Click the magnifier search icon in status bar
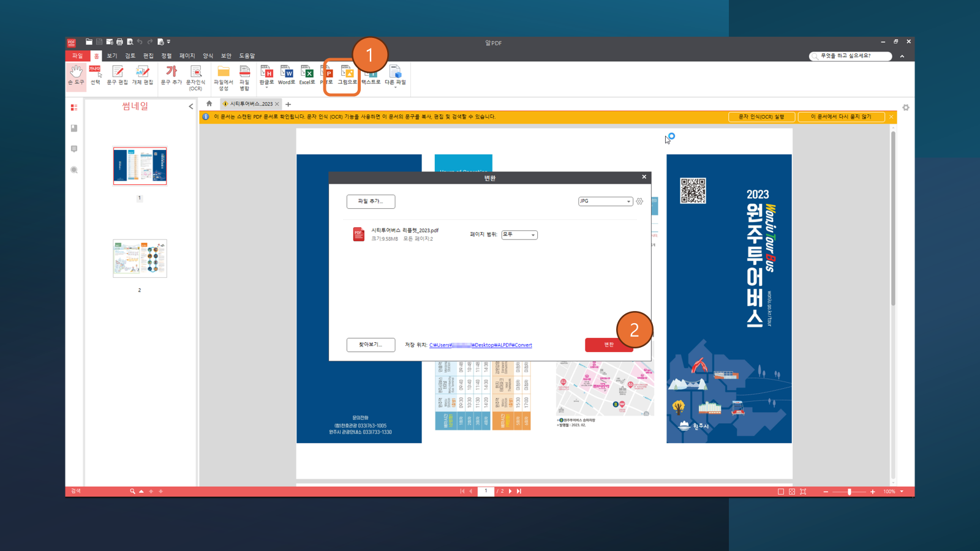The height and width of the screenshot is (551, 980). click(x=132, y=491)
